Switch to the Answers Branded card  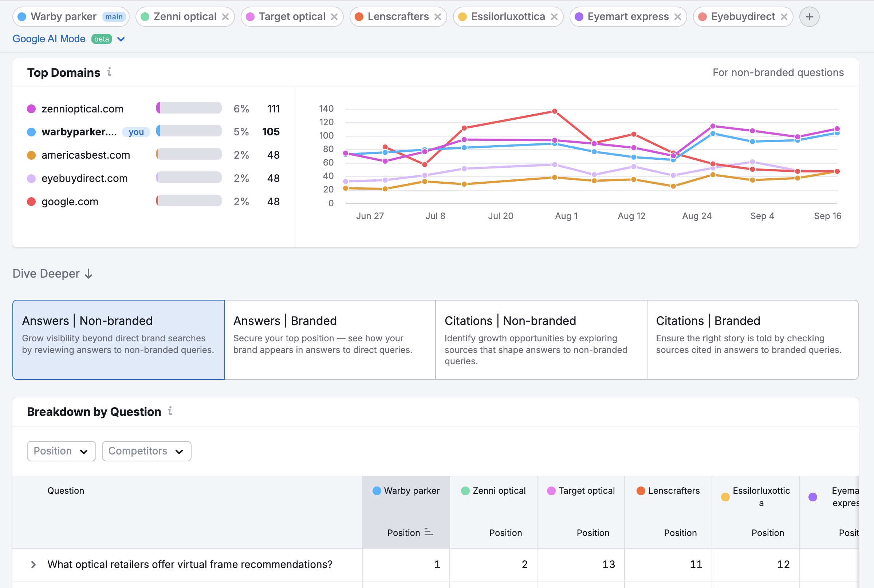(x=330, y=339)
